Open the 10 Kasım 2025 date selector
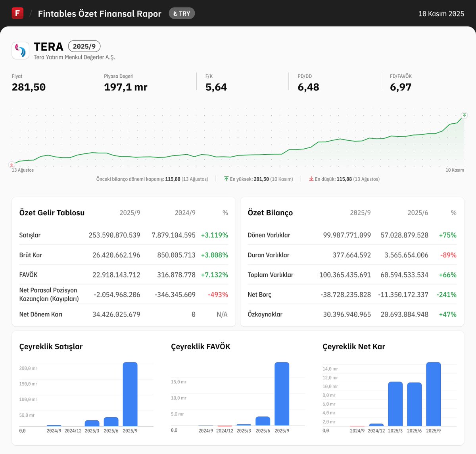Screen dimensions: 476x454 tap(441, 13)
